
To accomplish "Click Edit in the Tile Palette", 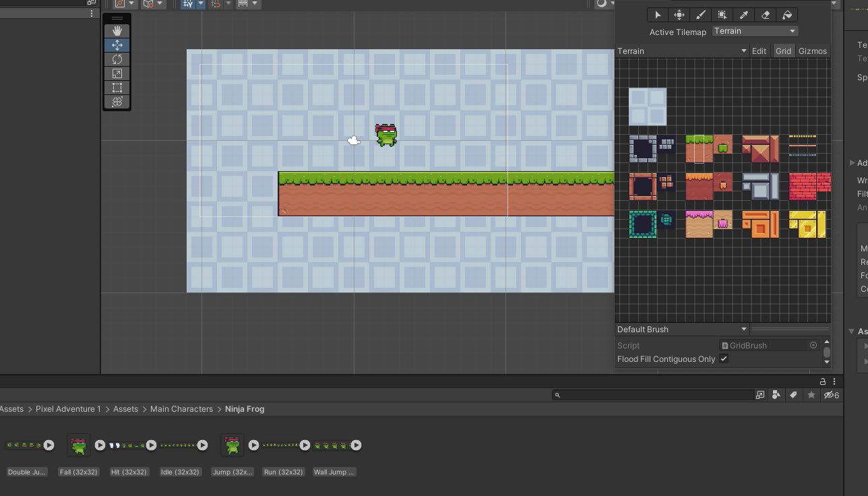I will [x=759, y=51].
